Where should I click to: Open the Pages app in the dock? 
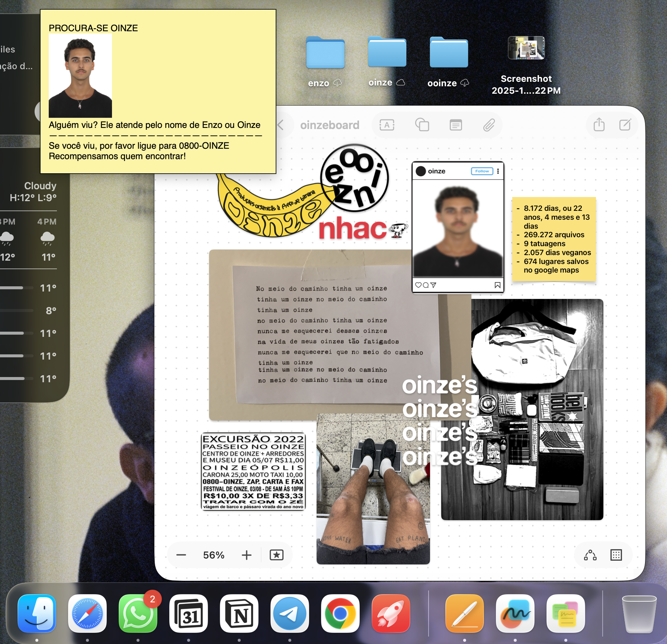(x=465, y=613)
